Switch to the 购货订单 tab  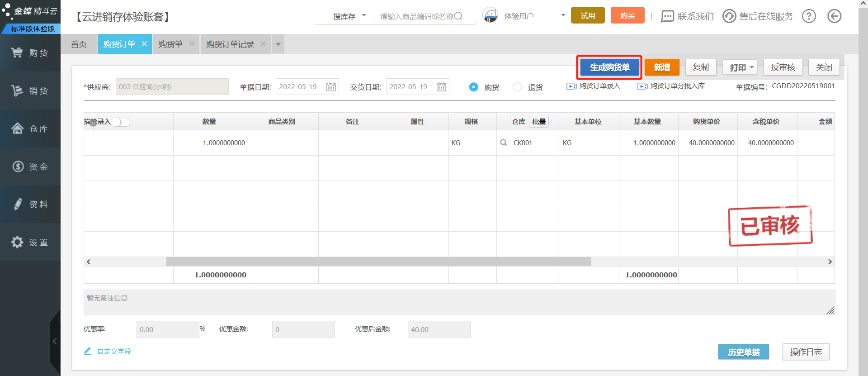tap(119, 44)
